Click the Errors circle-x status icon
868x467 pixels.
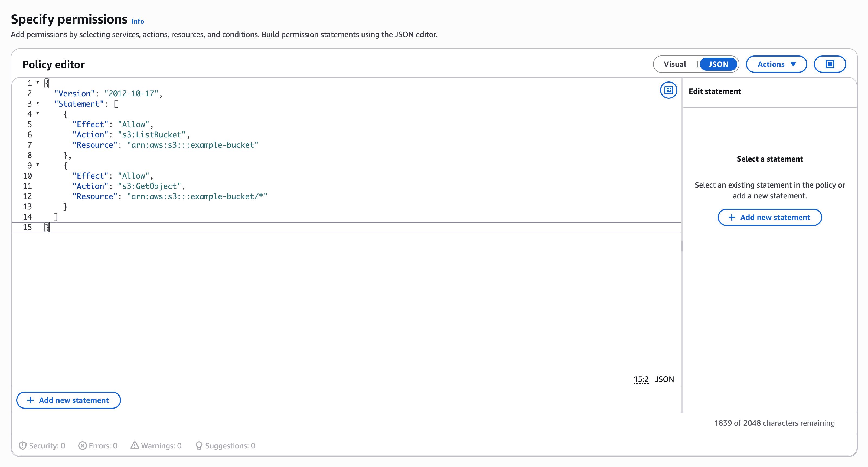coord(82,445)
